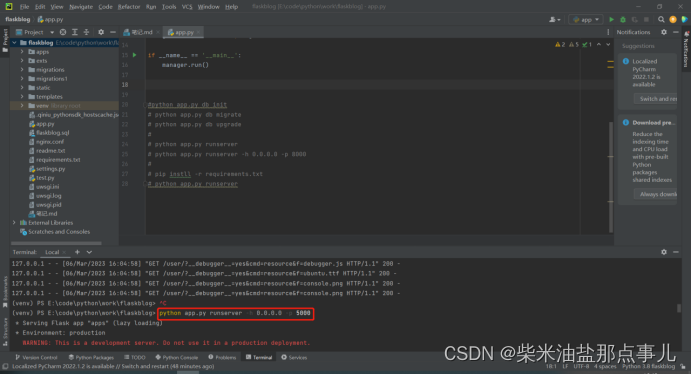
Task: Expand the exts folder
Action: [22, 60]
